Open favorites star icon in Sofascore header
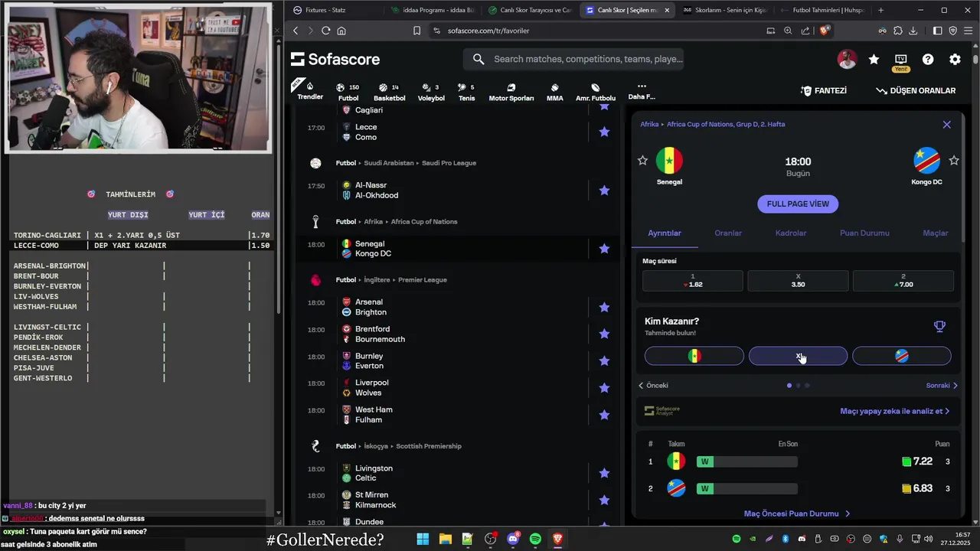Viewport: 980px width, 551px height. 874,59
